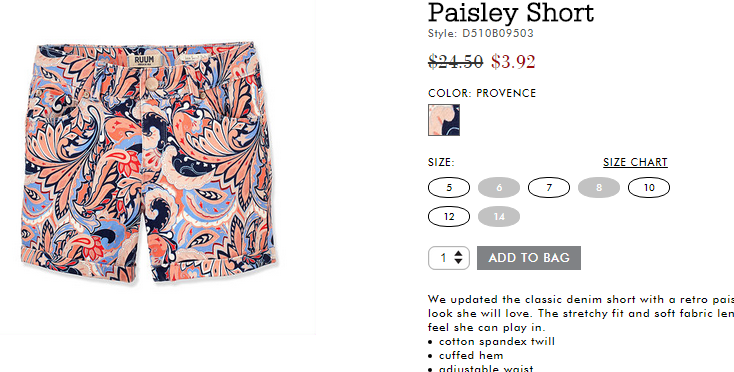This screenshot has height=372, width=734.
Task: Click the Paisley Short product title
Action: pyautogui.click(x=511, y=13)
